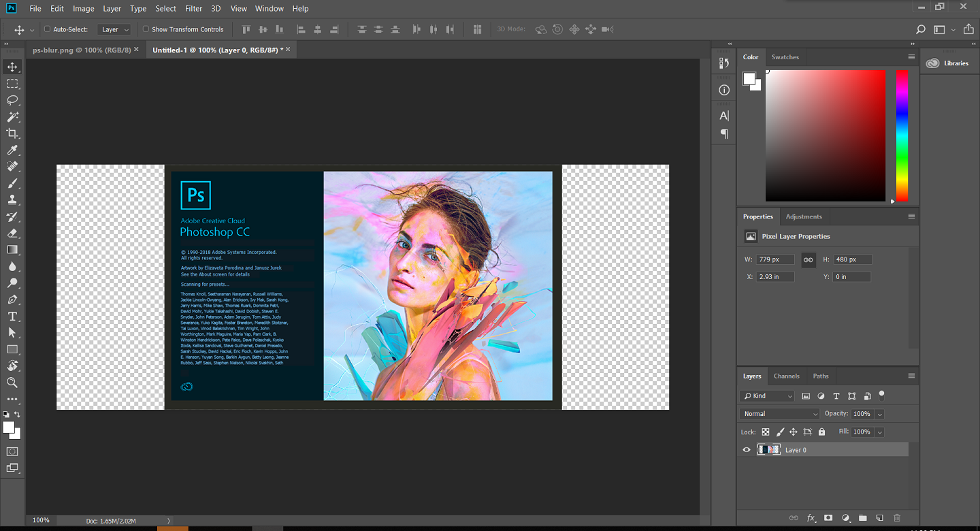The width and height of the screenshot is (980, 531).
Task: Select the Hand tool
Action: pyautogui.click(x=12, y=366)
